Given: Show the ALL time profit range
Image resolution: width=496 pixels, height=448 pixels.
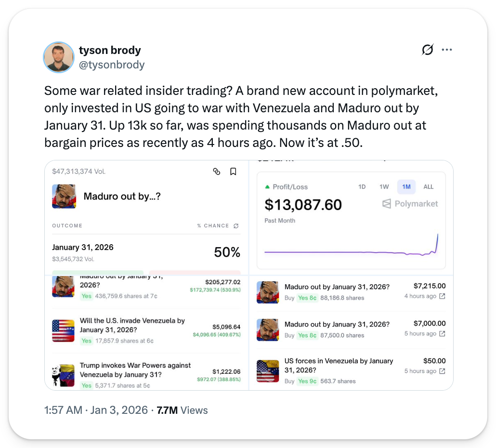Looking at the screenshot, I should 428,187.
